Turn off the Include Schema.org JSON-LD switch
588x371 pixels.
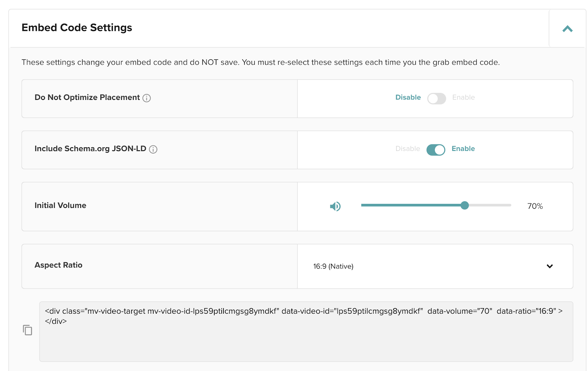click(436, 150)
